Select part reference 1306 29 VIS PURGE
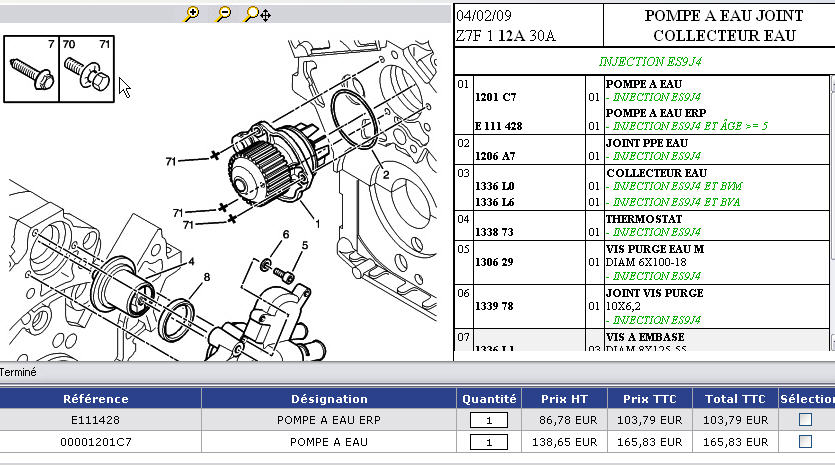Viewport: 835px width, 466px height. pos(494,262)
